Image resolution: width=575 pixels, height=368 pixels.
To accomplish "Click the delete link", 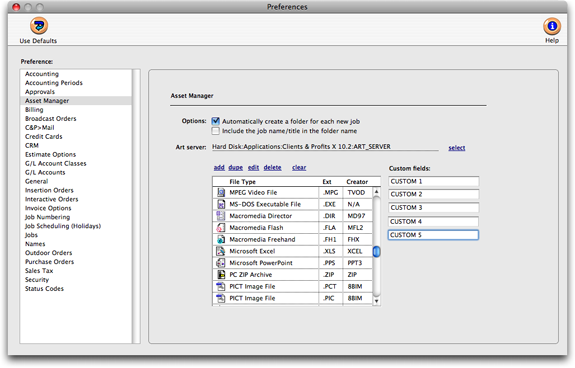I will [x=272, y=168].
